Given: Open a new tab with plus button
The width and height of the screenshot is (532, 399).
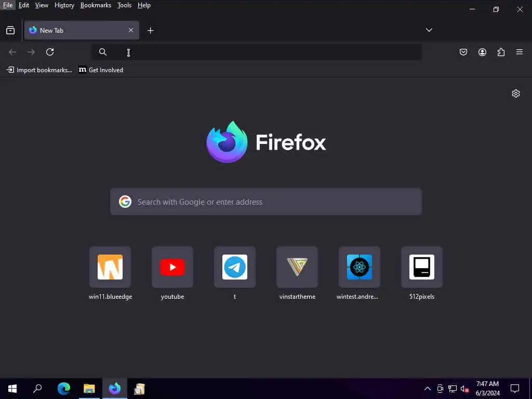Looking at the screenshot, I should [x=150, y=31].
